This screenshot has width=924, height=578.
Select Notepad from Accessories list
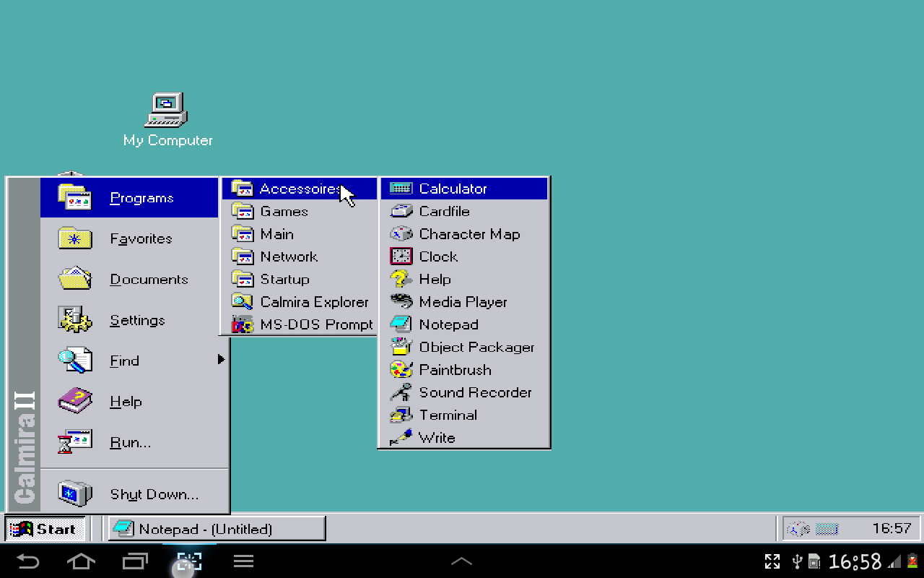pos(448,324)
